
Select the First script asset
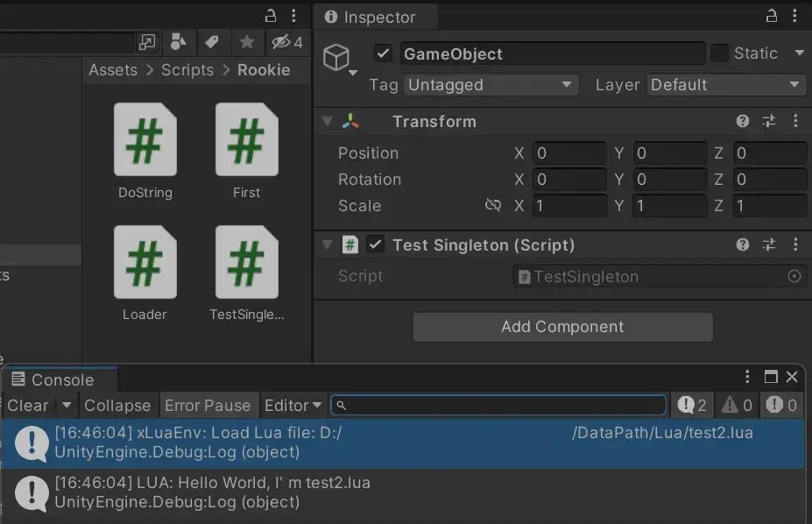246,151
